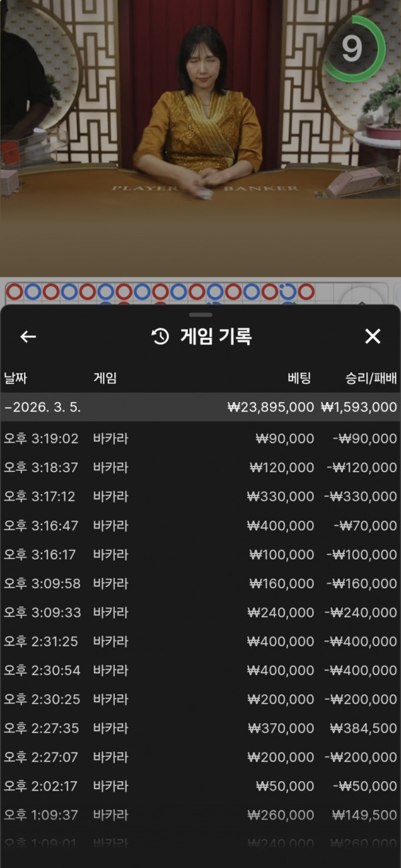Open the 오후 2:27:35 winning record ₩384,500

pyautogui.click(x=200, y=728)
